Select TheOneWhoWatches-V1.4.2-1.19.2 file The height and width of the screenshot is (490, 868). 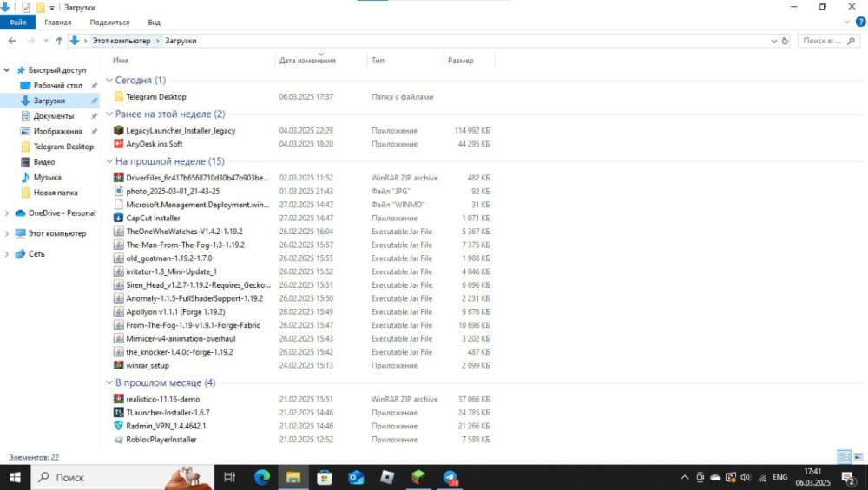(x=184, y=232)
